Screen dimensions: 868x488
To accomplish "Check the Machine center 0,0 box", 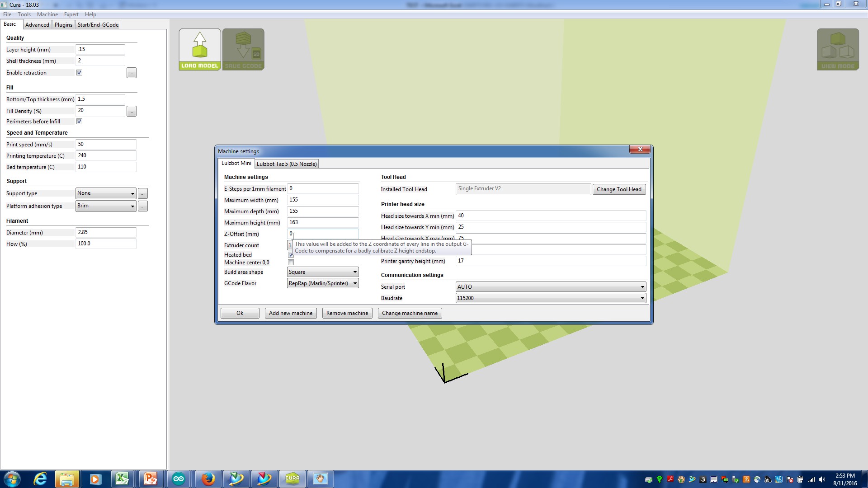I will point(291,263).
